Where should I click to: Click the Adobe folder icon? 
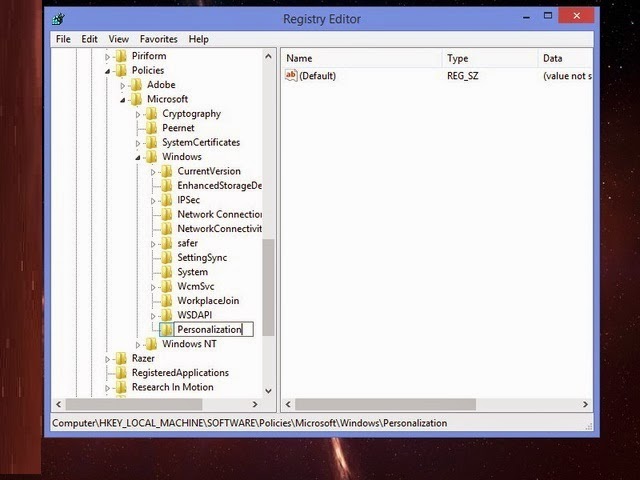(x=136, y=84)
